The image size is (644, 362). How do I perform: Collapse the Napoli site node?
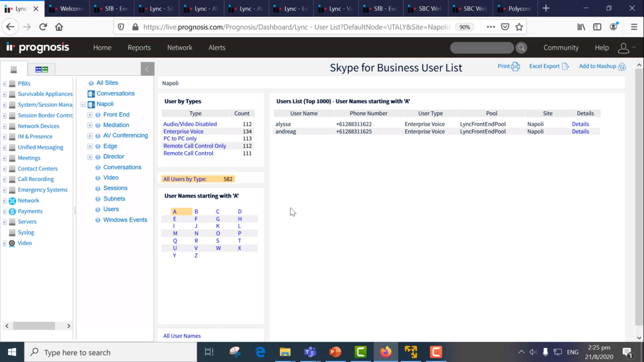click(x=83, y=104)
